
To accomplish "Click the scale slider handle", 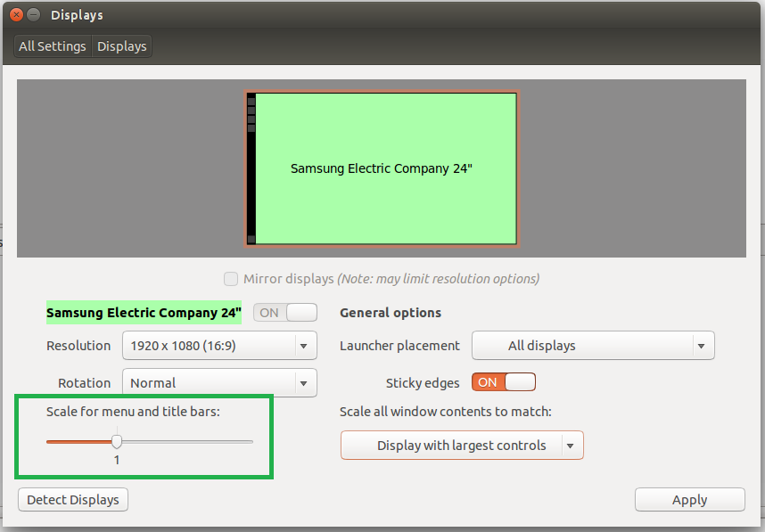I will (x=117, y=441).
